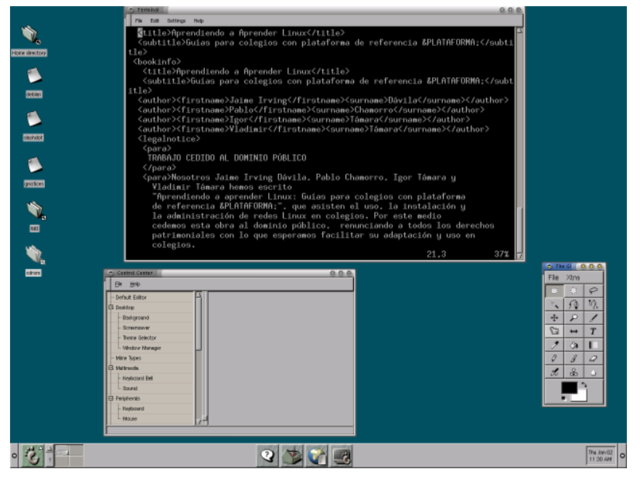
Task: Select the Airbrush tool in GIMP toolbox
Action: 554,372
